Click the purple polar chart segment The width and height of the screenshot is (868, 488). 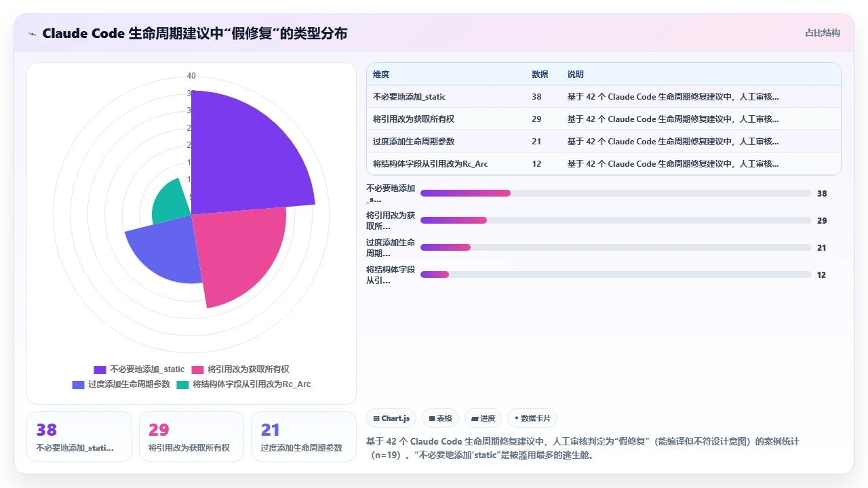(x=244, y=156)
